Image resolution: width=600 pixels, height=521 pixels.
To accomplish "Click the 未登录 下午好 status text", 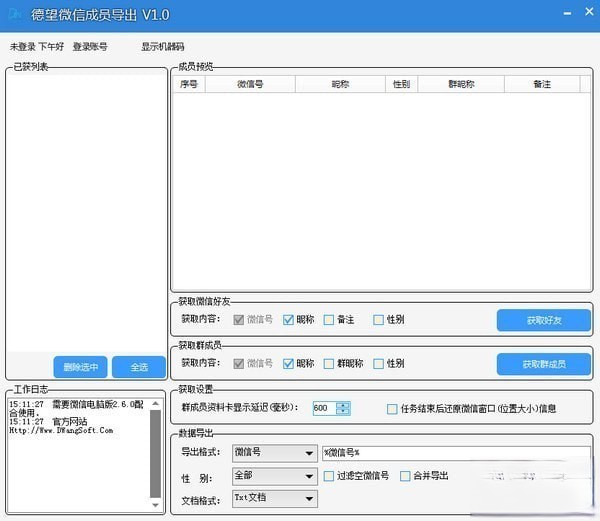I will (37, 47).
